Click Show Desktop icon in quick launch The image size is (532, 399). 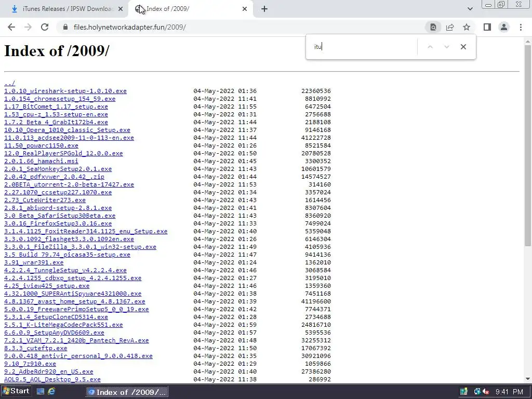[41, 392]
